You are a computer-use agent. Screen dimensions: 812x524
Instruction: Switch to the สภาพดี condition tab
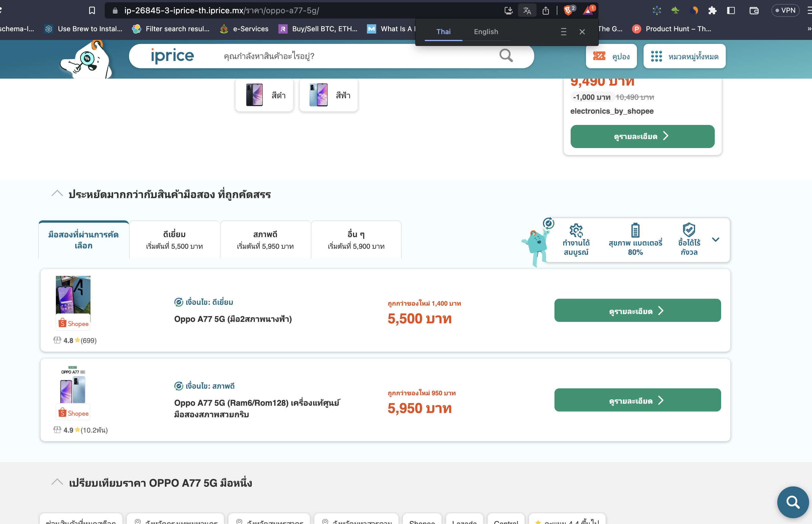click(x=265, y=239)
